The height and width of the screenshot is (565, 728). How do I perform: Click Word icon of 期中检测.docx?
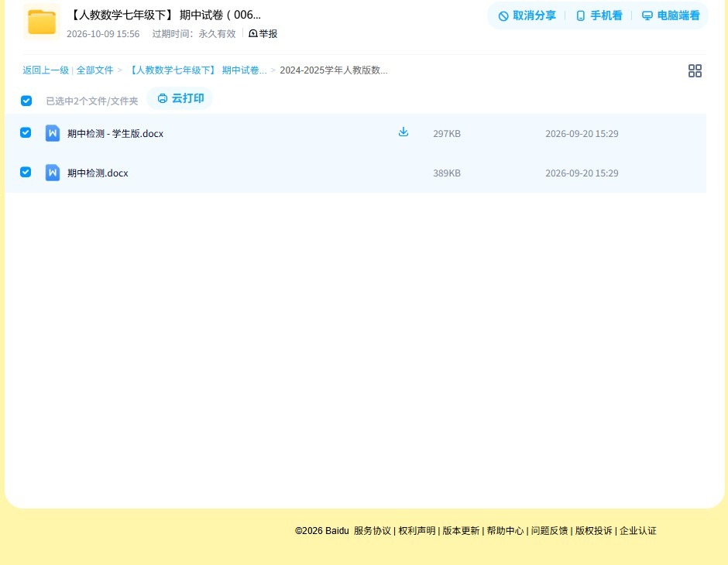point(53,173)
